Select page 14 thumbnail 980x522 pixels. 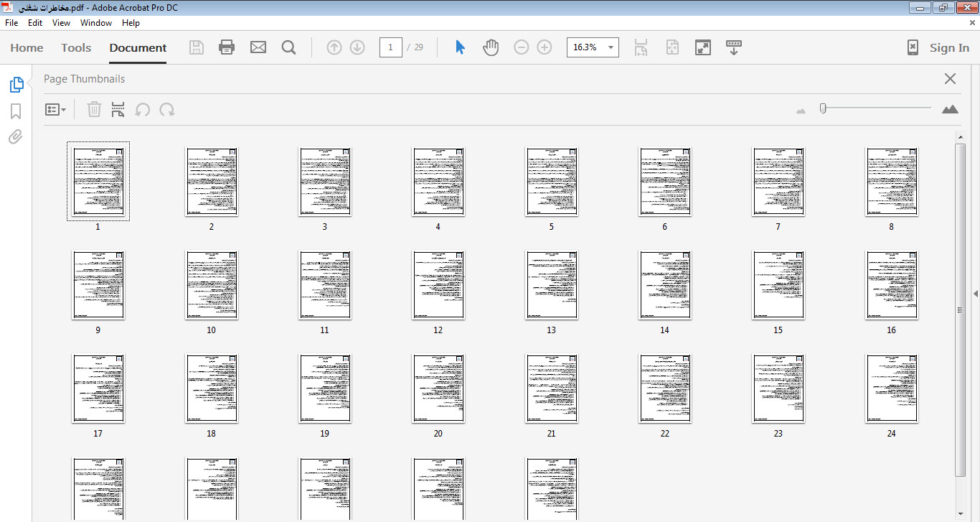(665, 285)
